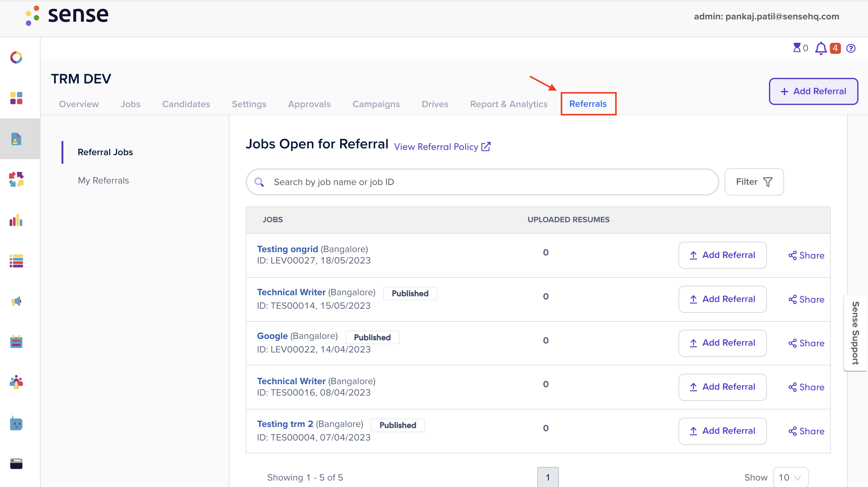Open the bar chart analytics sidebar icon
This screenshot has width=868, height=487.
click(x=16, y=220)
